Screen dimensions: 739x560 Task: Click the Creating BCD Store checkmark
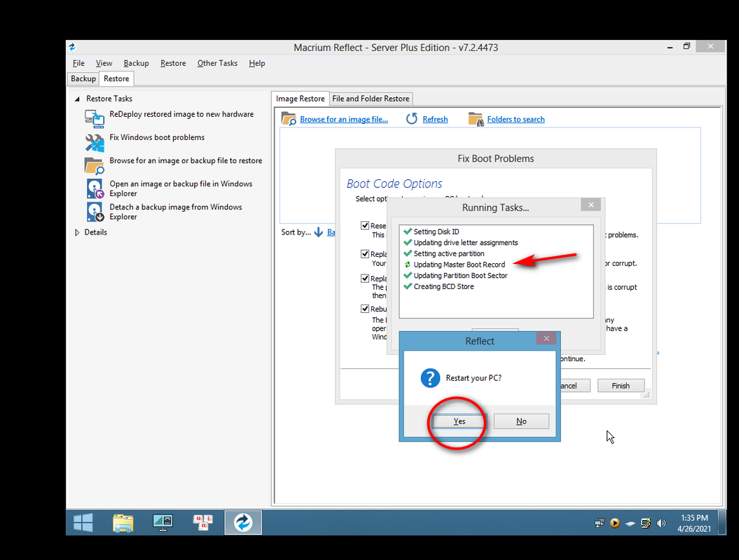pyautogui.click(x=408, y=286)
